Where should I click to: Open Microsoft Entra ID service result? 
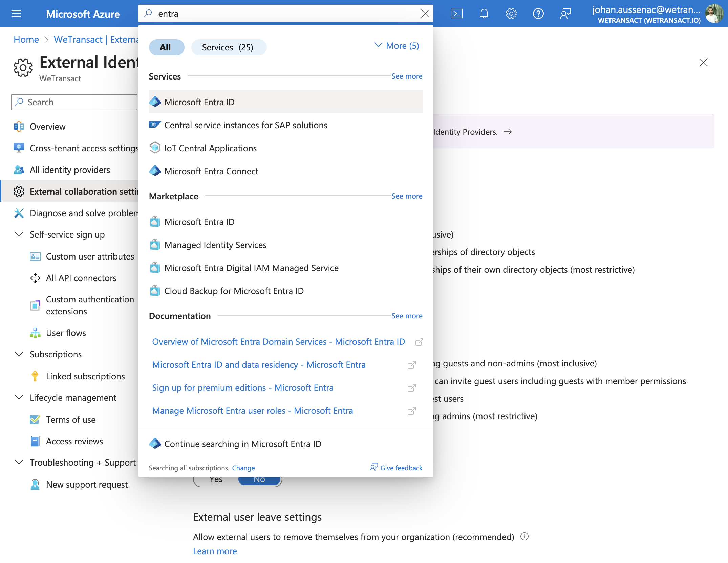285,102
